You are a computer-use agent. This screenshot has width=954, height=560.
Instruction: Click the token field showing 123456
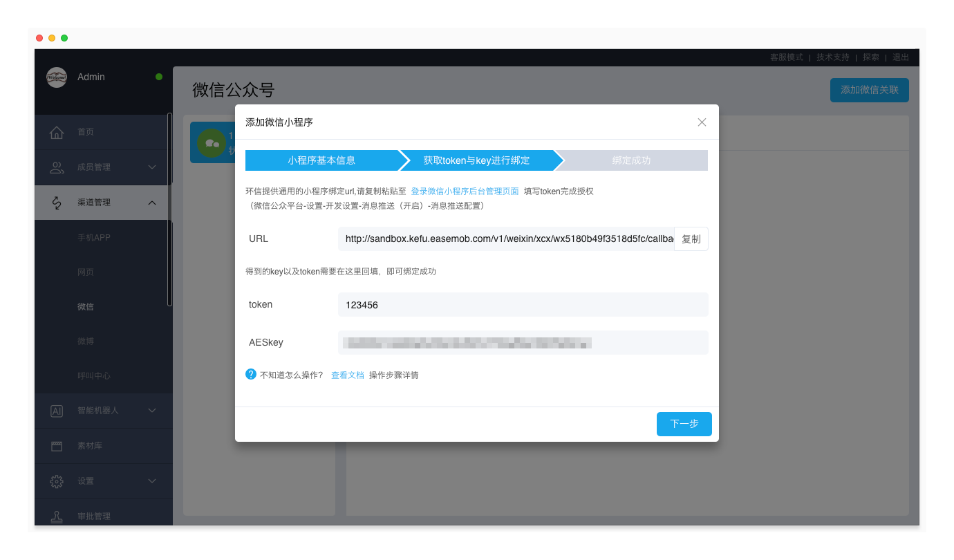(523, 305)
